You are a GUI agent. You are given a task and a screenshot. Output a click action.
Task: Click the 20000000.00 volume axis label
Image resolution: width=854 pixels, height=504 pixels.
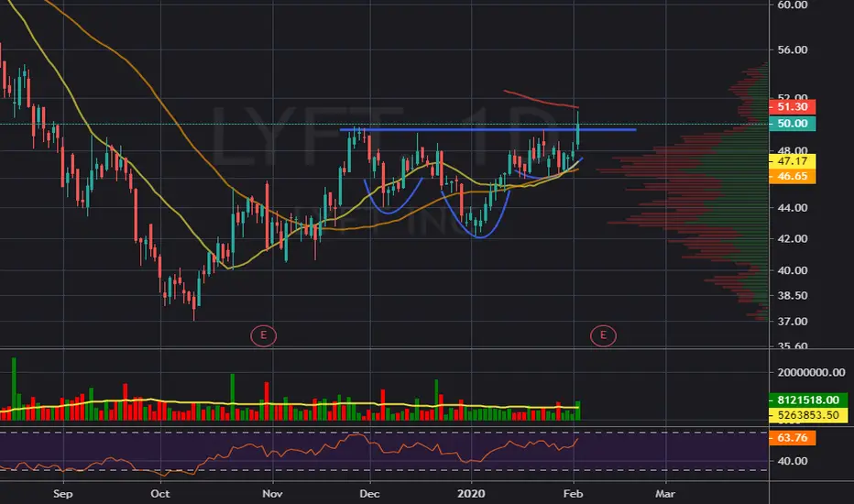click(812, 373)
